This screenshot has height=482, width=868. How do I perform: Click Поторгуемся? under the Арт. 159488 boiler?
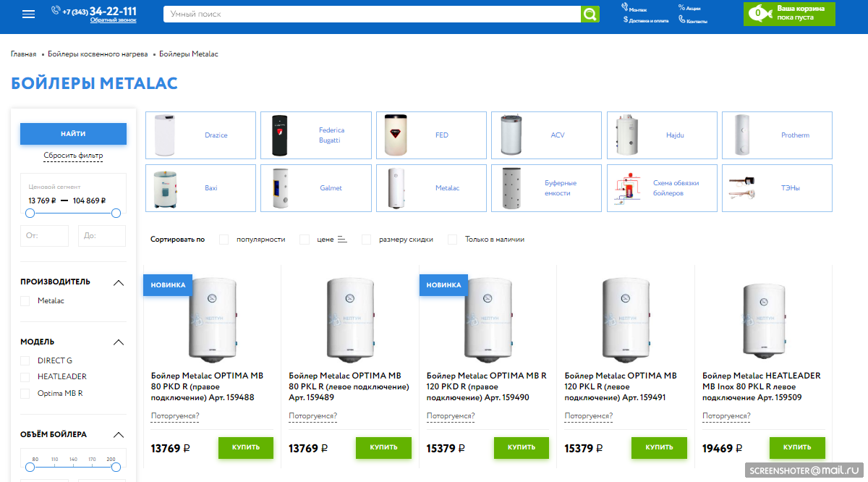tap(175, 416)
